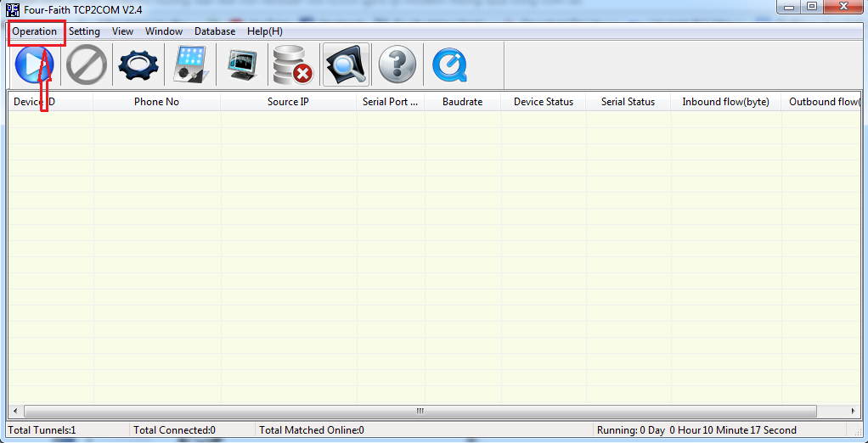Image resolution: width=868 pixels, height=443 pixels.
Task: Click the Serial Status column header
Action: pyautogui.click(x=628, y=102)
